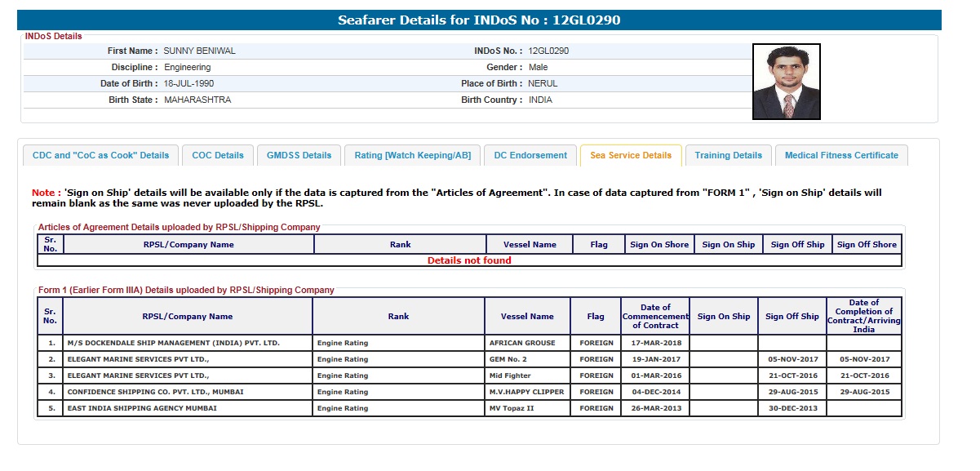View the Training Details tab
Screen dimensions: 980x471
point(728,155)
